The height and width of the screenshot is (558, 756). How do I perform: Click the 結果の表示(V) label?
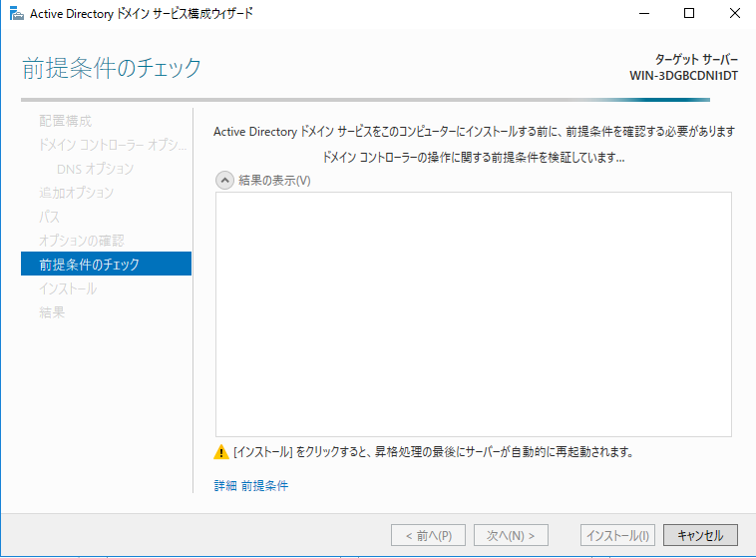coord(275,181)
